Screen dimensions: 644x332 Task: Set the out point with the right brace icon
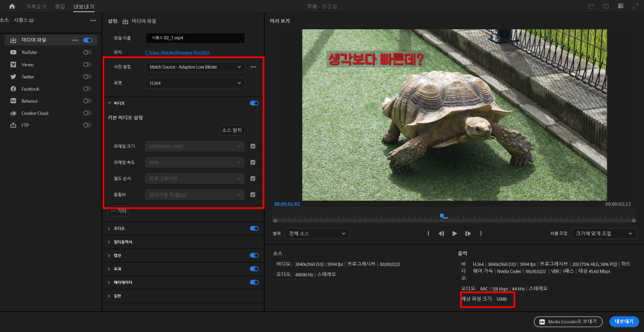481,233
